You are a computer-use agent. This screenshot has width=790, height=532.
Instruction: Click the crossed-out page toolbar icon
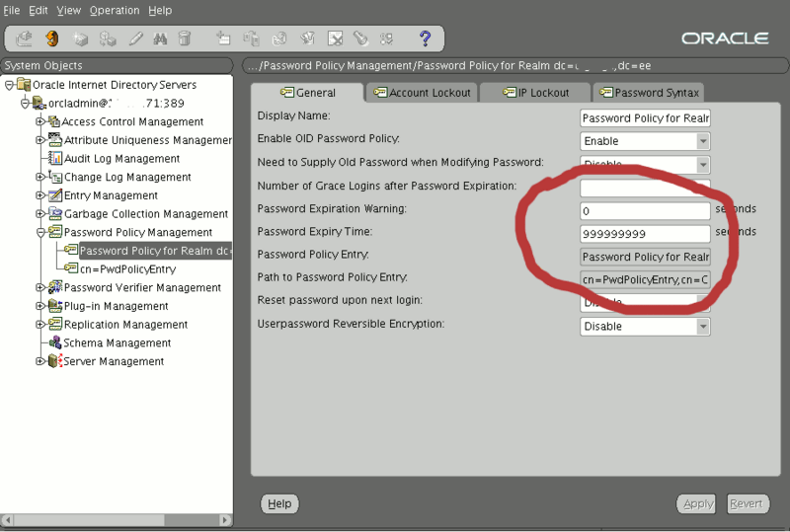pos(335,38)
